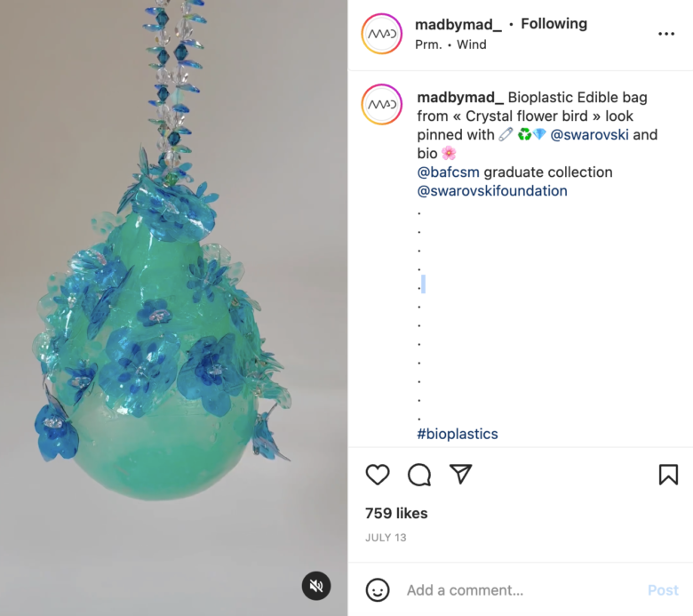Open @swarovski profile mention
693x616 pixels.
tap(590, 135)
